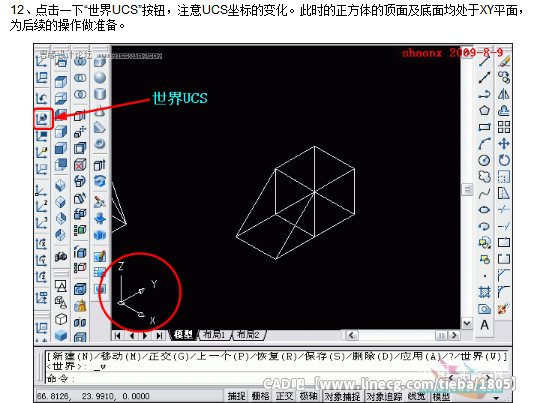Choose the Copy object tool
Viewport: 550px width, 403px height.
coord(504,78)
